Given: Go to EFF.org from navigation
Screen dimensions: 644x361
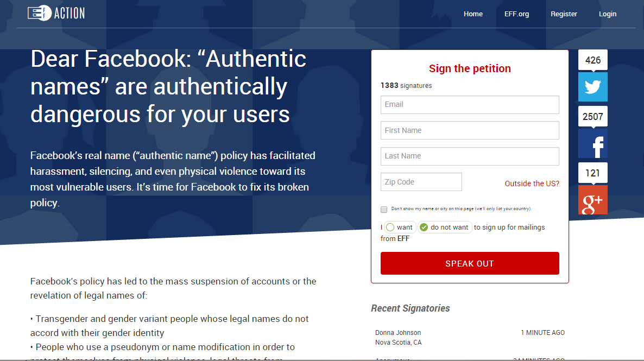Looking at the screenshot, I should tap(516, 14).
